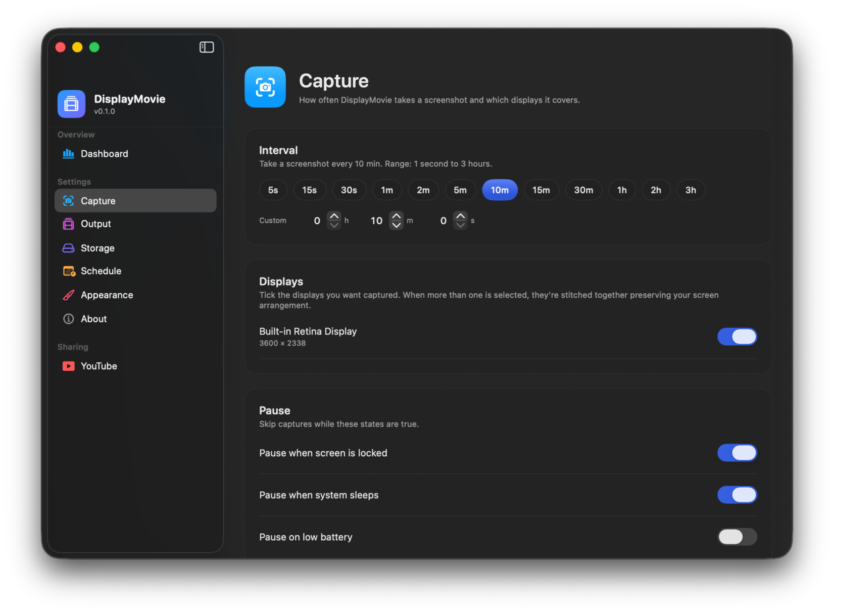Choose the 1m interval preset

(387, 190)
